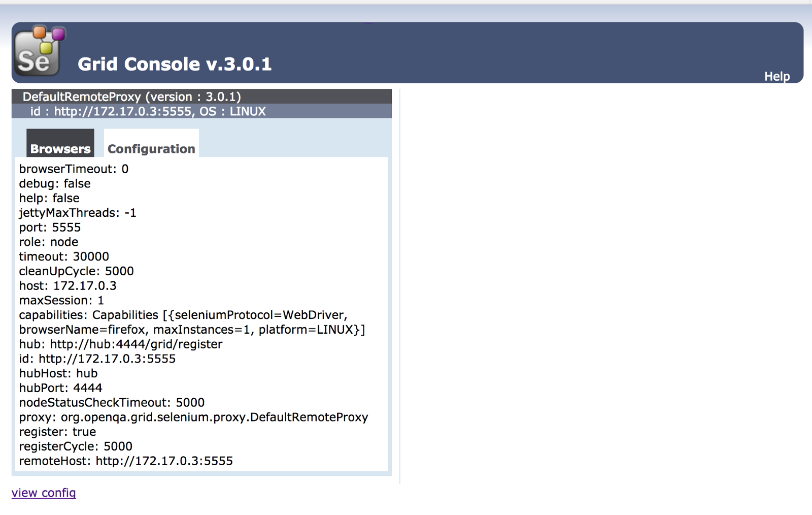
Task: Switch to the Browsers tab
Action: coord(60,143)
